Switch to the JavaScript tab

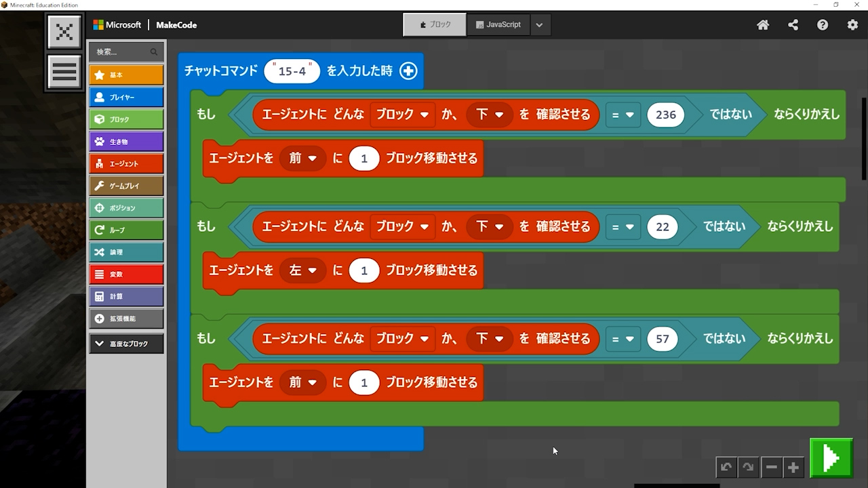(x=498, y=24)
